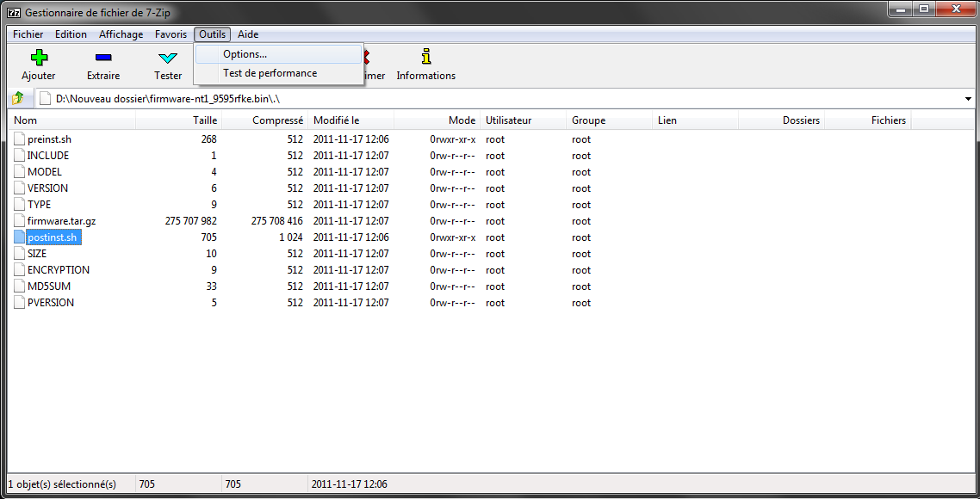Image resolution: width=980 pixels, height=499 pixels.
Task: Sort by the Modifié le column
Action: point(351,120)
